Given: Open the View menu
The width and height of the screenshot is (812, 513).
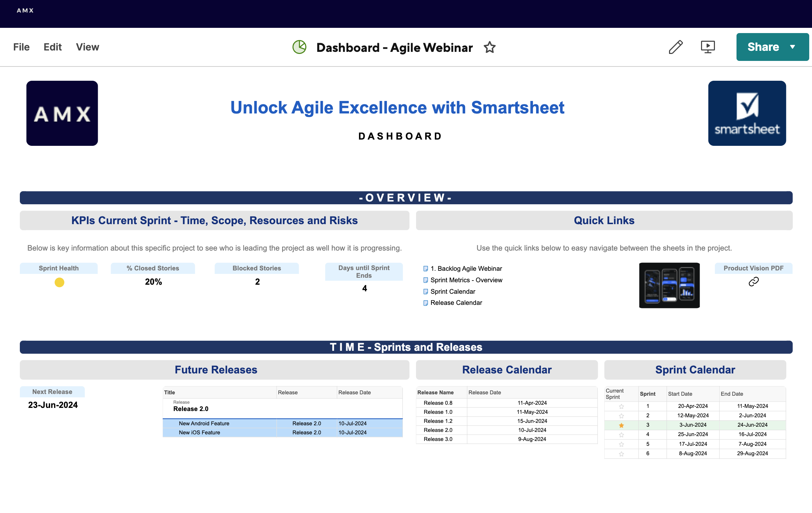Looking at the screenshot, I should [x=87, y=47].
